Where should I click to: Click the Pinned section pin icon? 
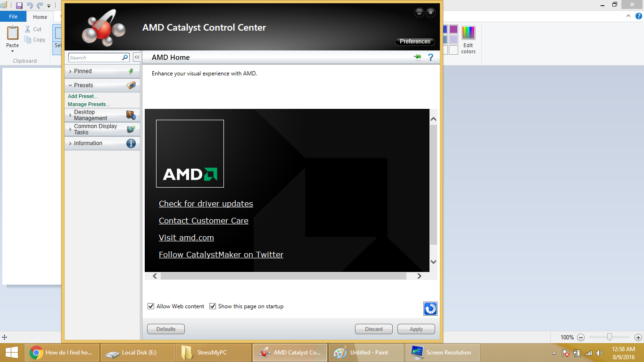[131, 71]
